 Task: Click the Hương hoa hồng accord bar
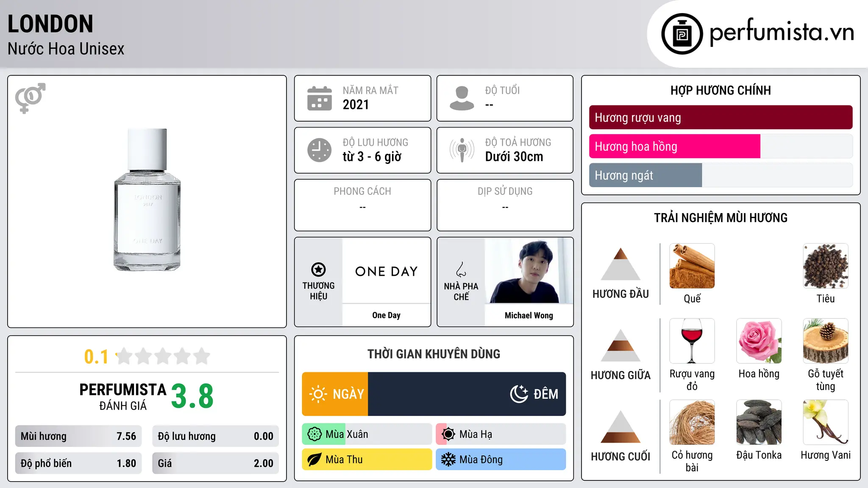[x=721, y=146]
